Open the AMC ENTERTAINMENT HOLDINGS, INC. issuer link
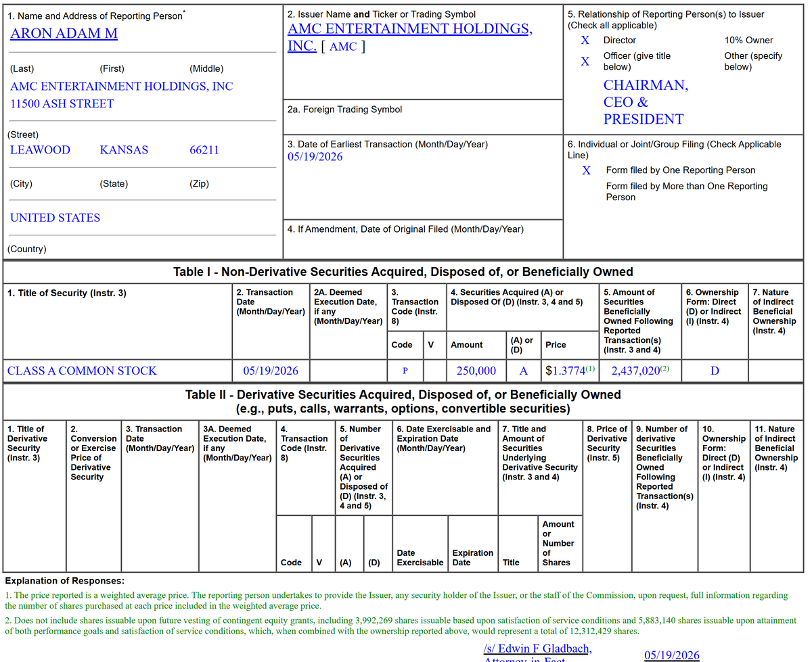The width and height of the screenshot is (812, 662). (x=410, y=37)
